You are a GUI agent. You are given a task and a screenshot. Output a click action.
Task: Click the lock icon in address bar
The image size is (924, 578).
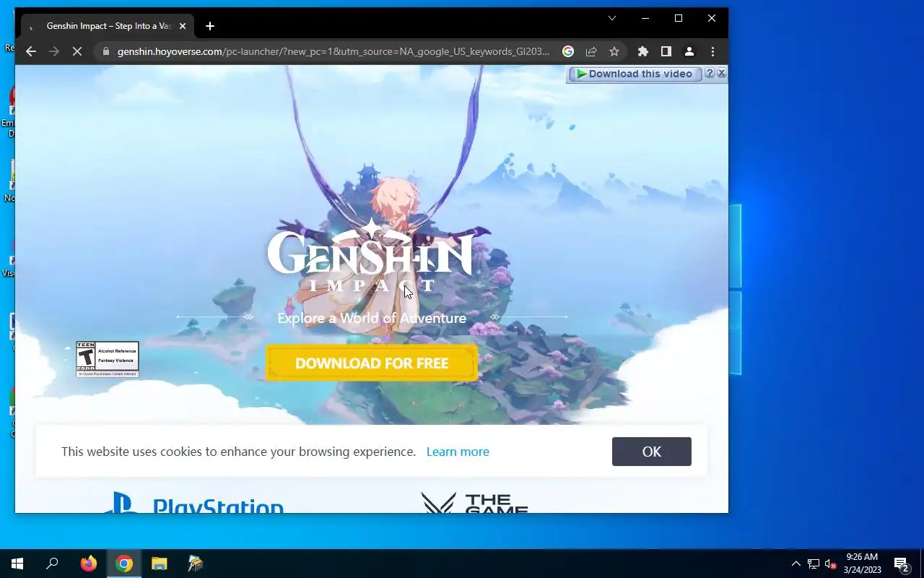106,51
